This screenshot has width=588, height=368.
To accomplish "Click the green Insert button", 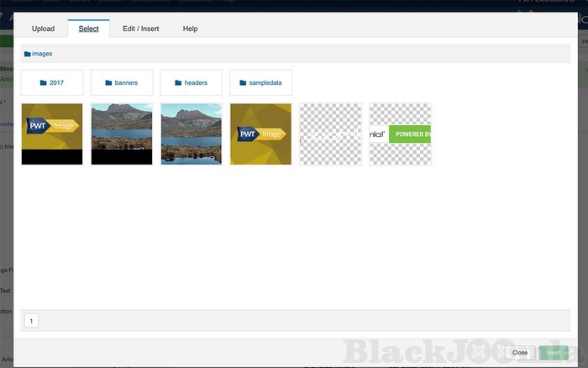I will point(554,352).
